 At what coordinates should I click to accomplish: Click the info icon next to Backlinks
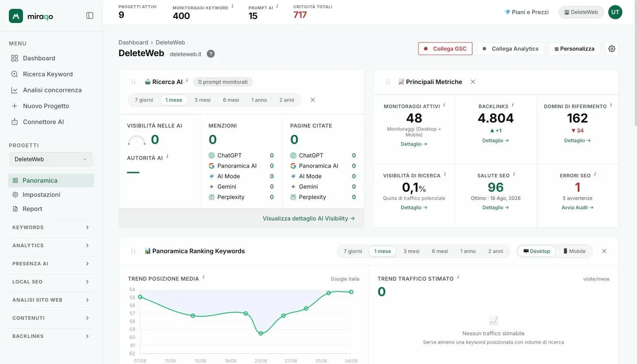click(513, 105)
